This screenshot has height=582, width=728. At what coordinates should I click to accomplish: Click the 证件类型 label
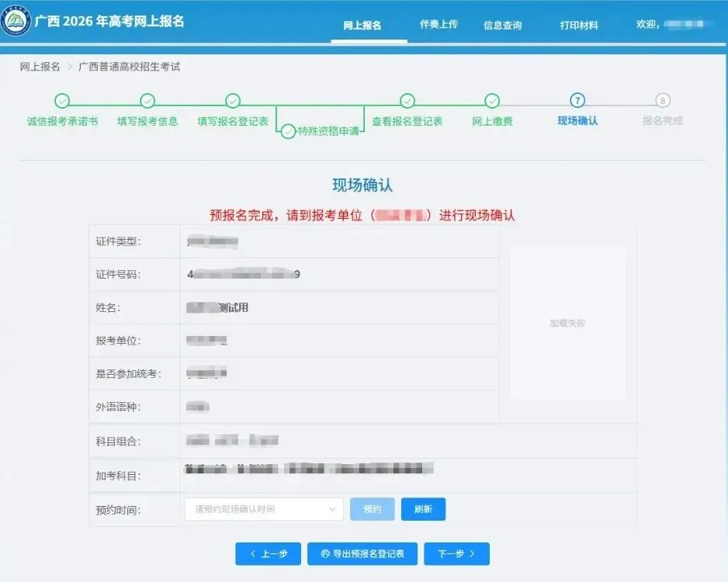click(x=118, y=241)
